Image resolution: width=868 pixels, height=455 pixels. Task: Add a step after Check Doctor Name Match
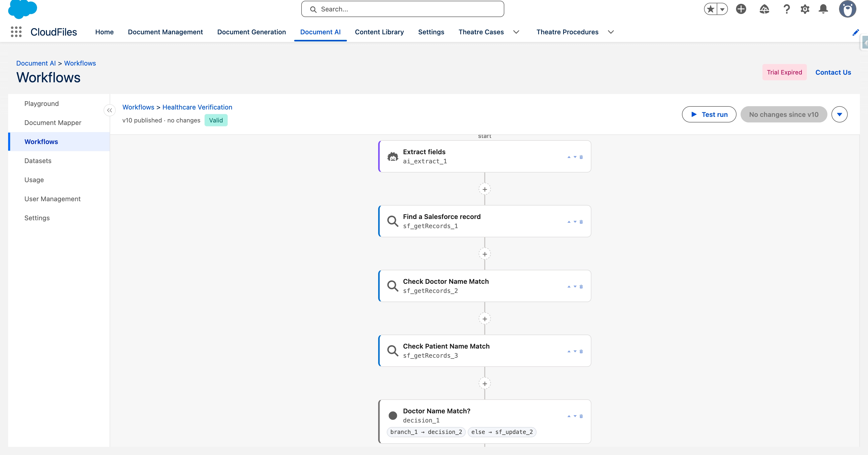point(485,319)
